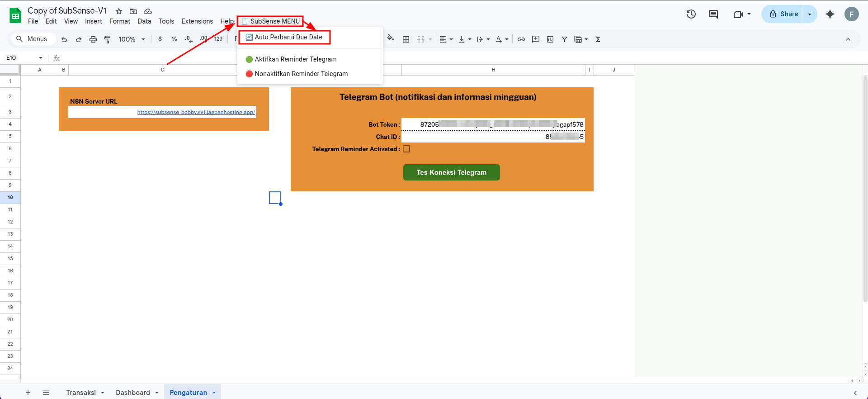Open the borders tool
Viewport: 868px width, 399px height.
click(x=406, y=39)
